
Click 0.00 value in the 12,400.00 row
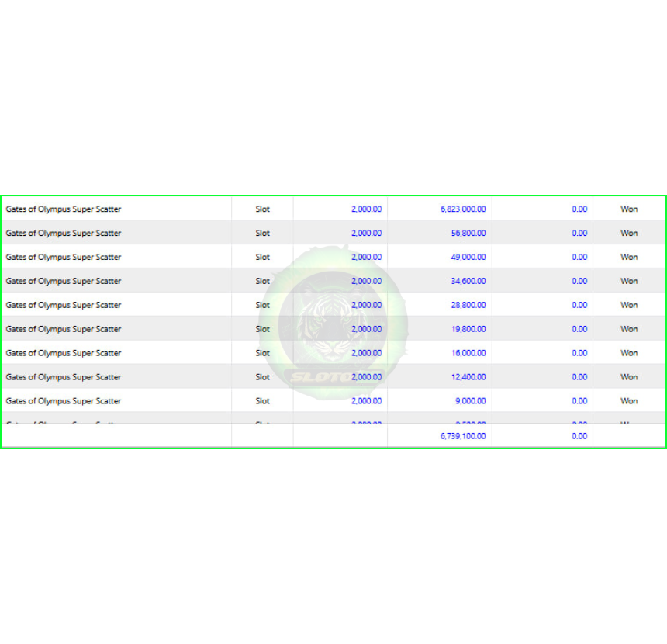579,376
